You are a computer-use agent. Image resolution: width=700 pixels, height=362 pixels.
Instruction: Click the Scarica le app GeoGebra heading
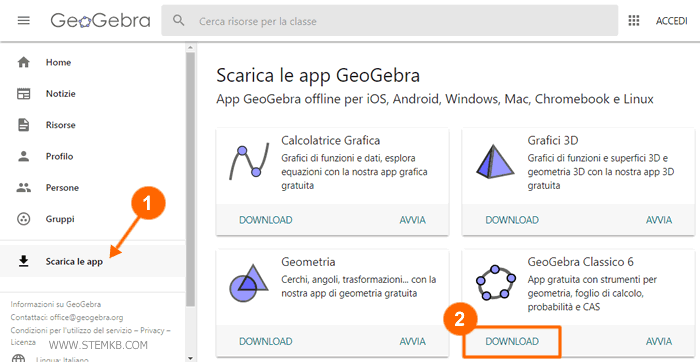[x=318, y=76]
